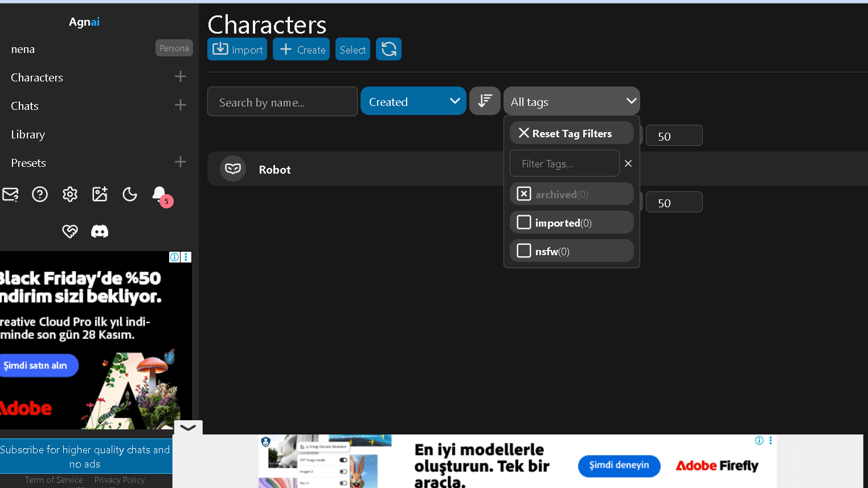Open the mail inbox icon

(x=10, y=194)
